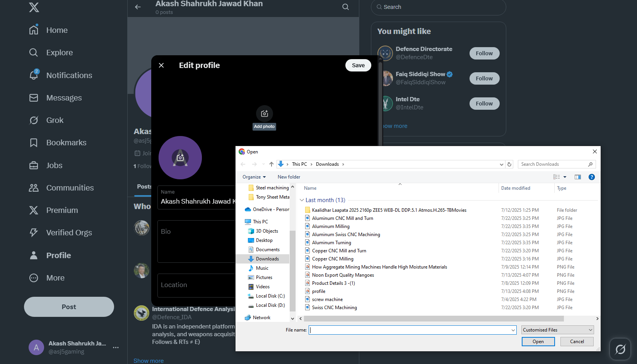Click the X Search box
Screen dimensions: 637x364
click(x=438, y=7)
